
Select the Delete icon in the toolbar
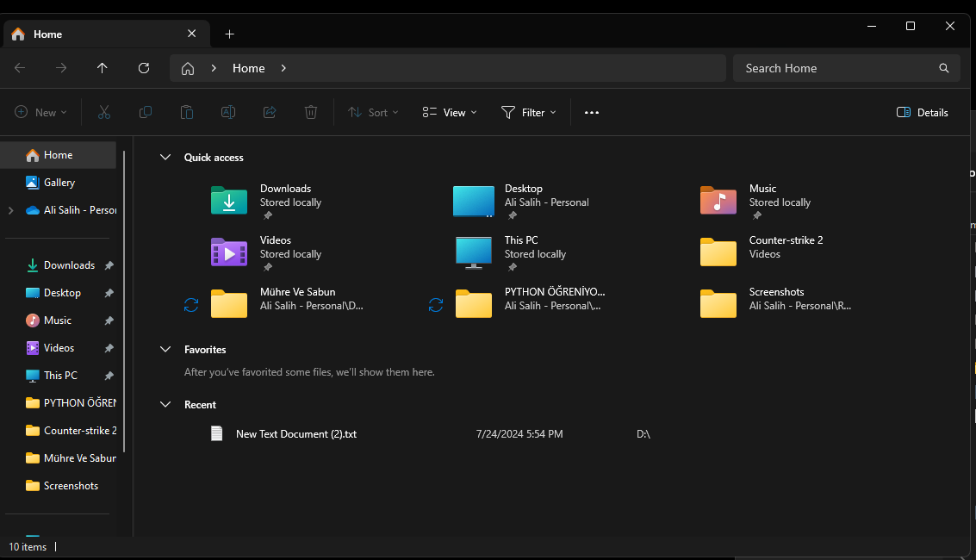(x=310, y=112)
